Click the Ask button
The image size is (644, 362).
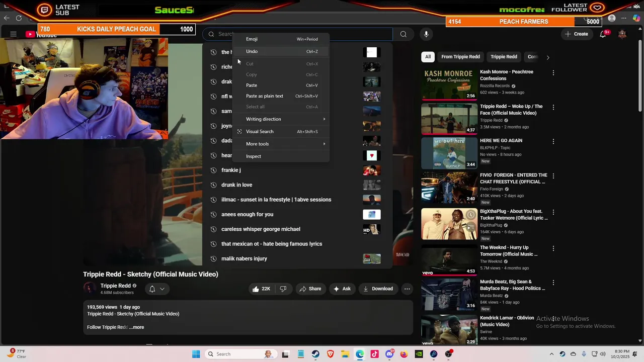[342, 289]
